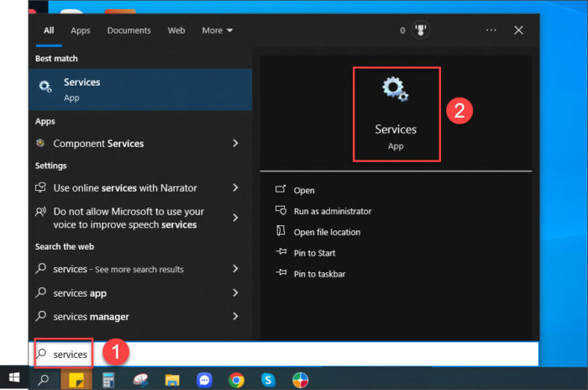Switch to the Documents tab
The image size is (588, 390).
pyautogui.click(x=129, y=30)
